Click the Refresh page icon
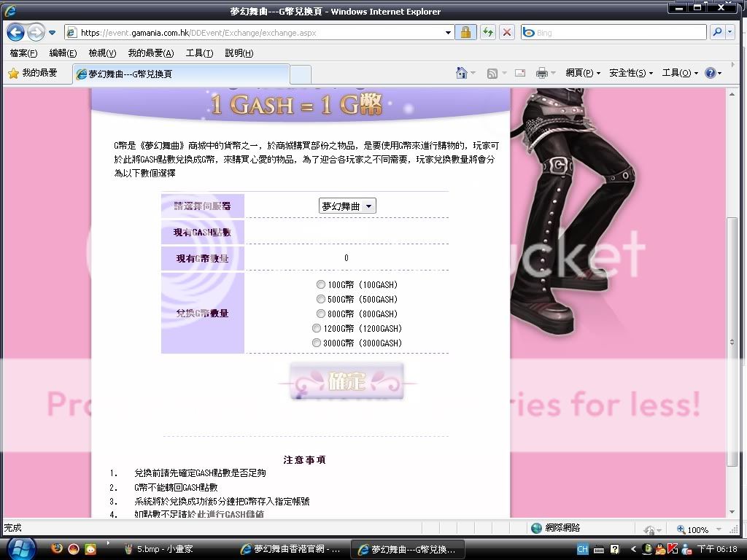747x560 pixels. point(487,33)
